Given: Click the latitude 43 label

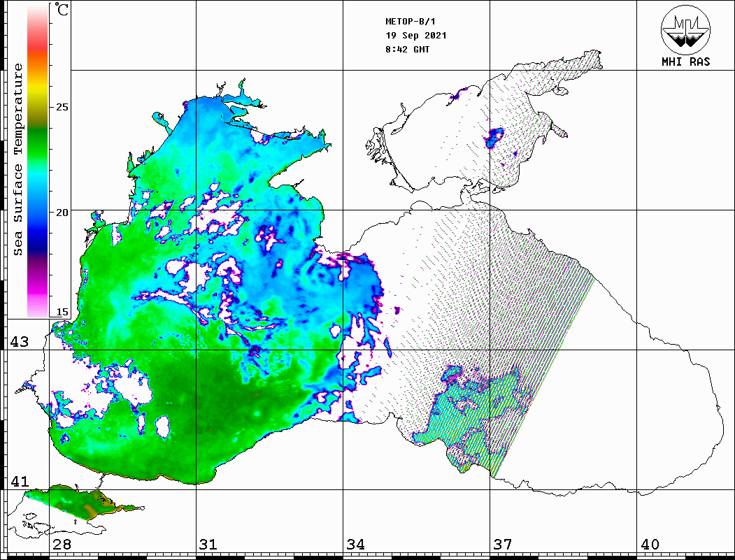Looking at the screenshot, I should click(19, 342).
